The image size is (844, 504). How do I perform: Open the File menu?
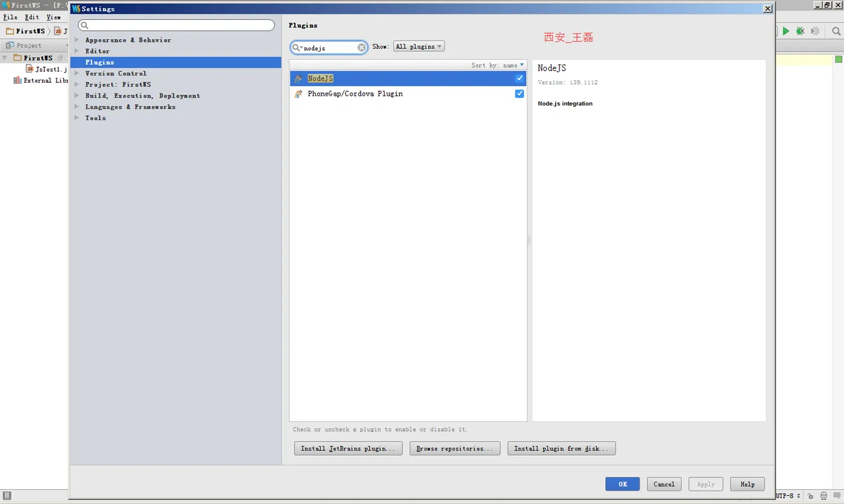click(x=10, y=17)
